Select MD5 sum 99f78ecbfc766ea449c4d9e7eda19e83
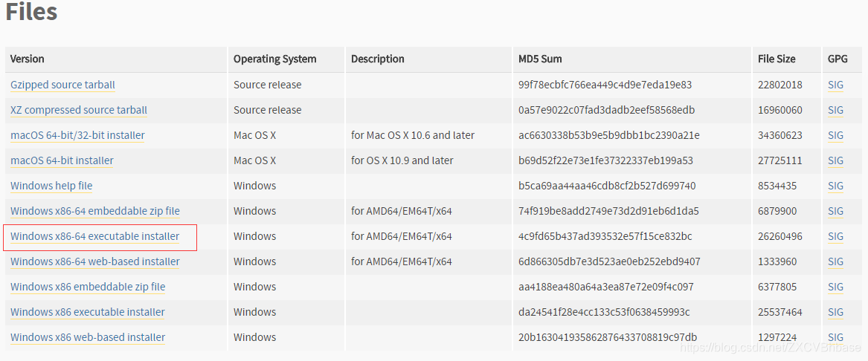The height and width of the screenshot is (361, 868). point(605,85)
